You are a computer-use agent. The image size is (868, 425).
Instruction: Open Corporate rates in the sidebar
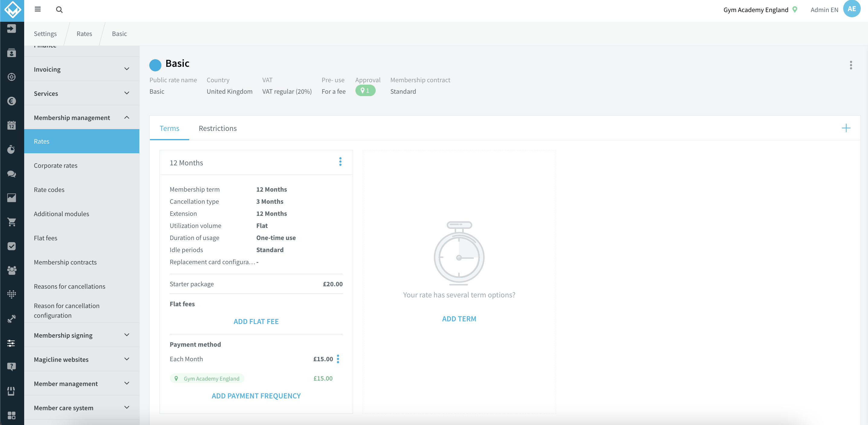56,165
